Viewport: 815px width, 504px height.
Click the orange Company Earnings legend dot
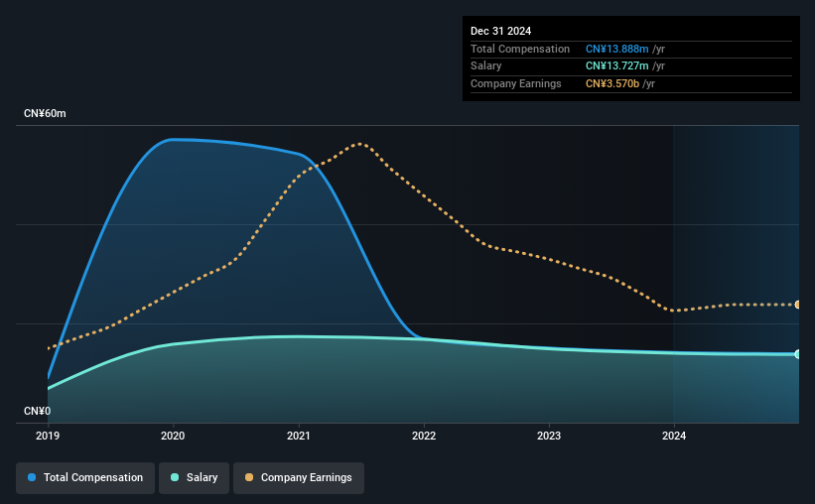coord(249,477)
